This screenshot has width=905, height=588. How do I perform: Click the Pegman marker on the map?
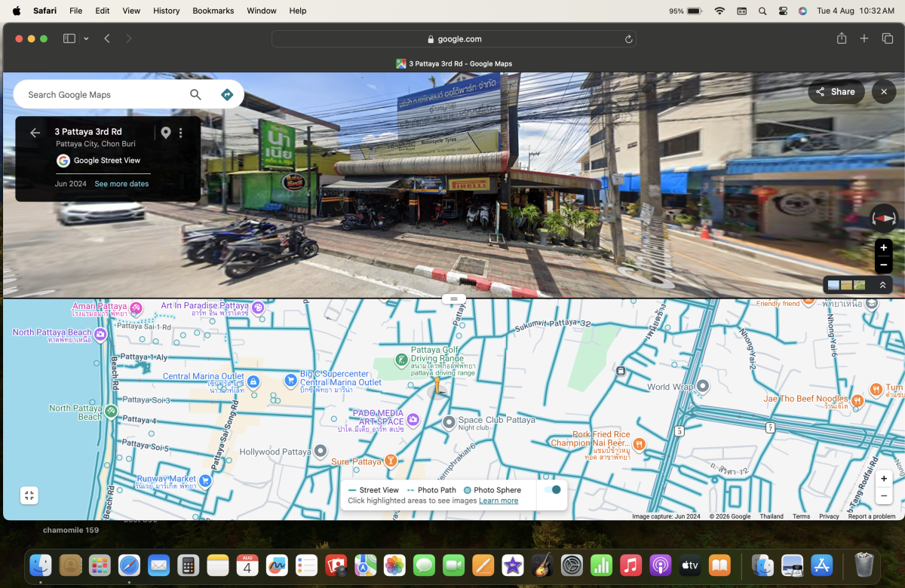(x=437, y=386)
